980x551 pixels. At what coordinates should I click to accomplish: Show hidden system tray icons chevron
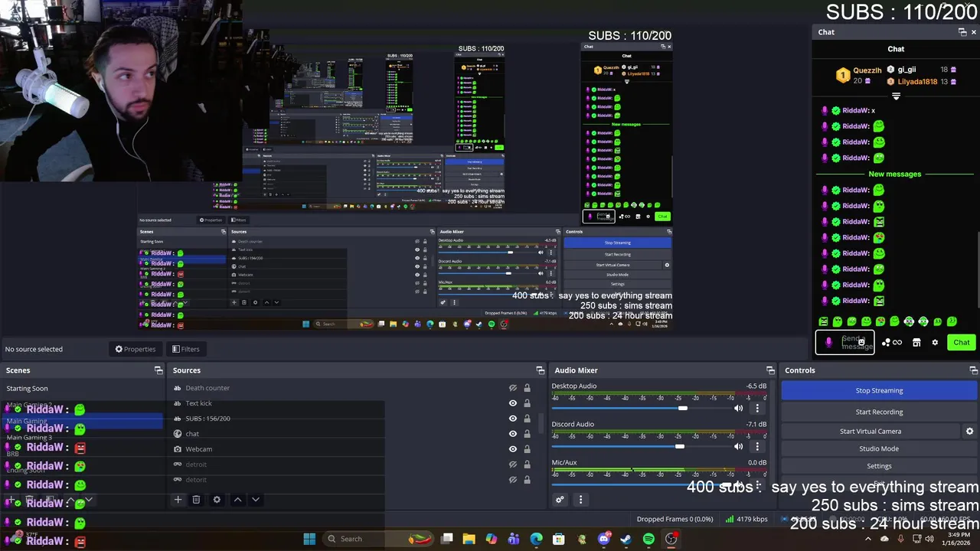point(867,539)
